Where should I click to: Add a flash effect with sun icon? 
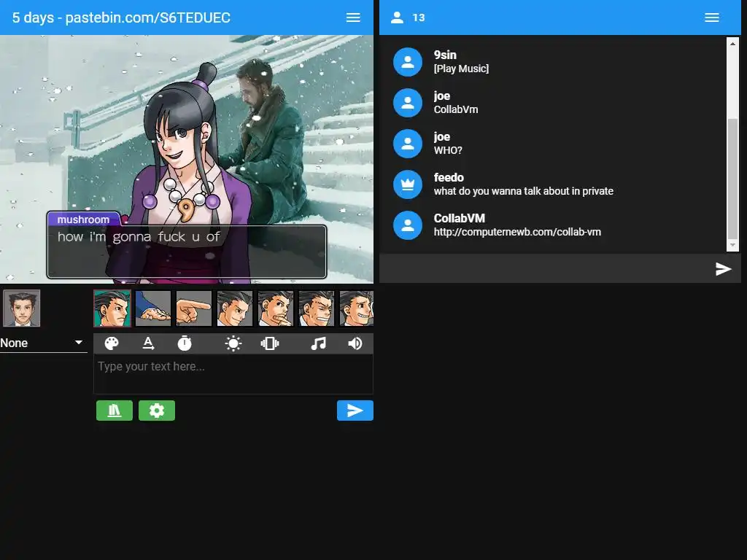point(233,343)
